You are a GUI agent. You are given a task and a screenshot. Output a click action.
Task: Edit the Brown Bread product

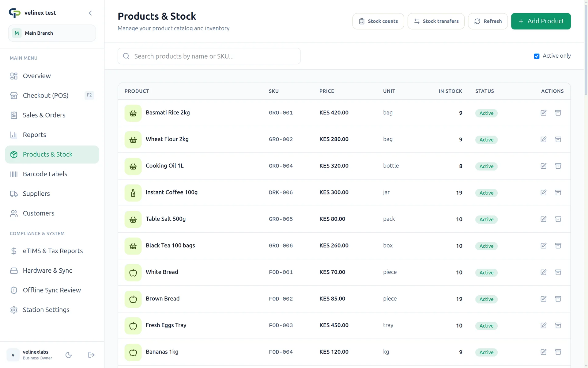[x=544, y=299]
